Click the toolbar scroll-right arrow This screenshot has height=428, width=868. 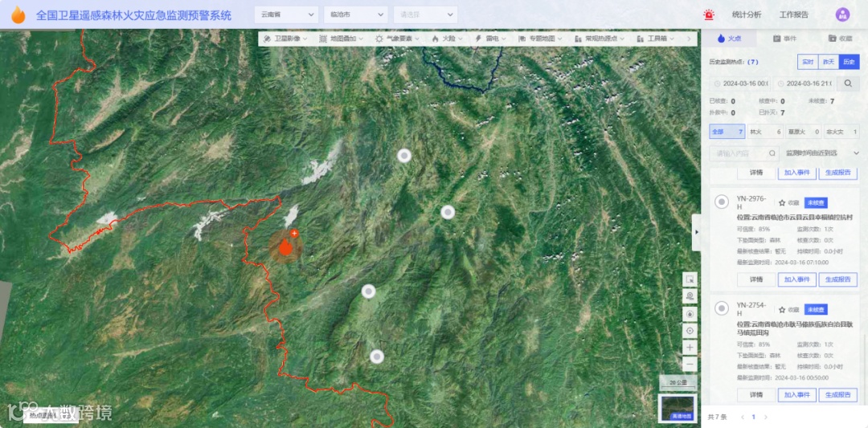689,39
